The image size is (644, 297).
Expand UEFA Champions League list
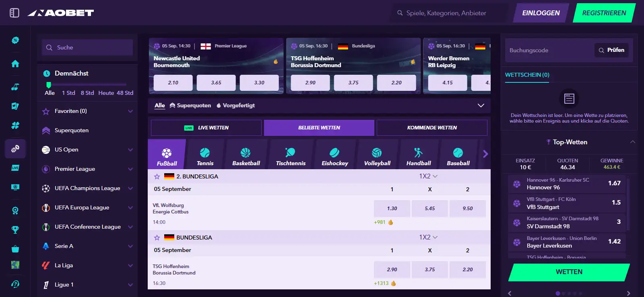coord(130,188)
